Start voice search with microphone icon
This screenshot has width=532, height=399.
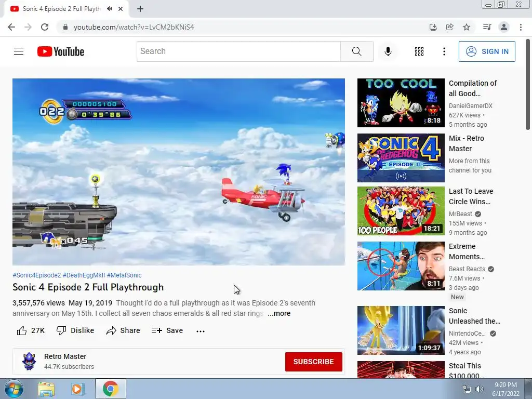(x=388, y=51)
